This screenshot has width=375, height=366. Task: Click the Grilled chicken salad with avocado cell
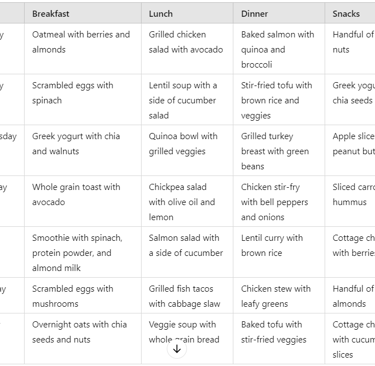[x=187, y=49]
